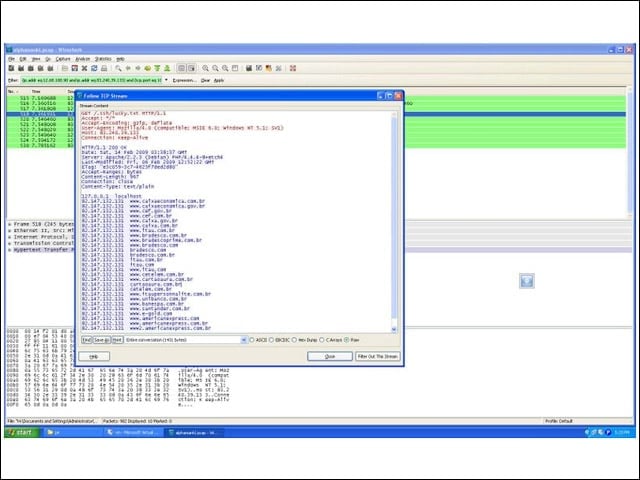Expand the Transmission Control Protocol node

pyautogui.click(x=10, y=243)
